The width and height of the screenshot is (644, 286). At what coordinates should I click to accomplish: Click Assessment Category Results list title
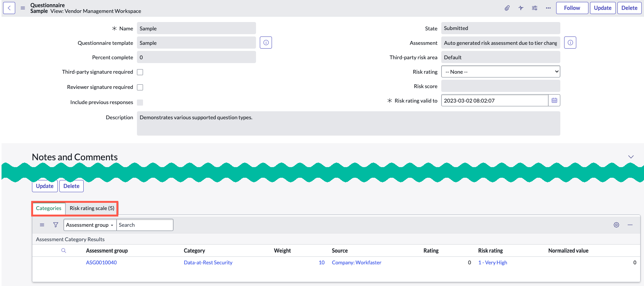point(70,239)
